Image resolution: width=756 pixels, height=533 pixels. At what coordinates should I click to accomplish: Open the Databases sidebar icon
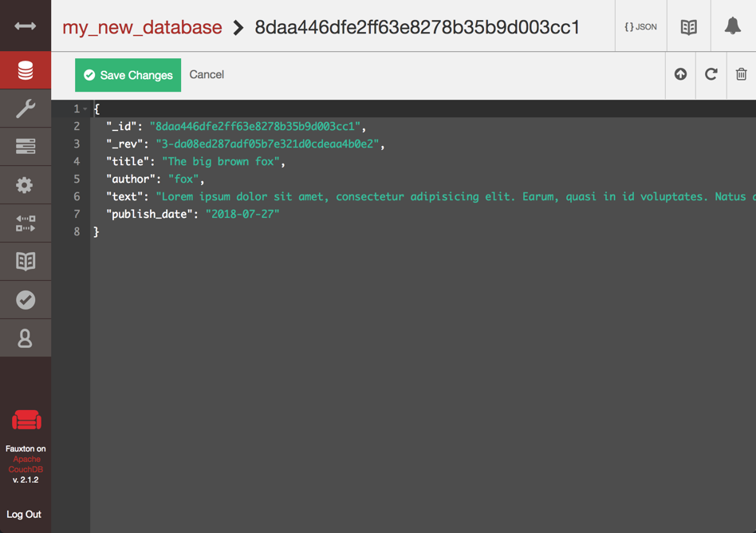[26, 71]
